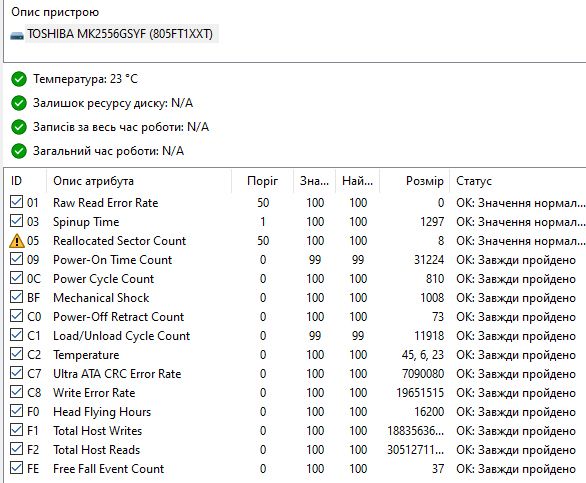The height and width of the screenshot is (483, 586).
Task: Click the raw value 19651515
Action: [420, 393]
